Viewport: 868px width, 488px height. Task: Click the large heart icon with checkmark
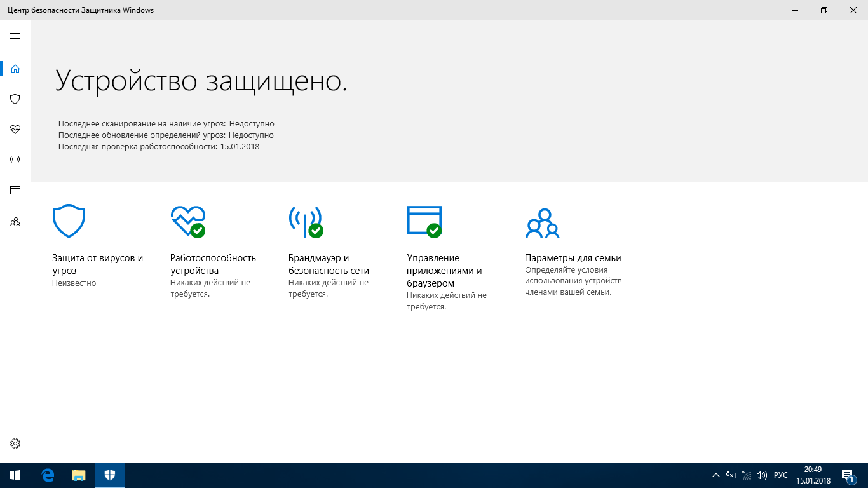tap(188, 221)
